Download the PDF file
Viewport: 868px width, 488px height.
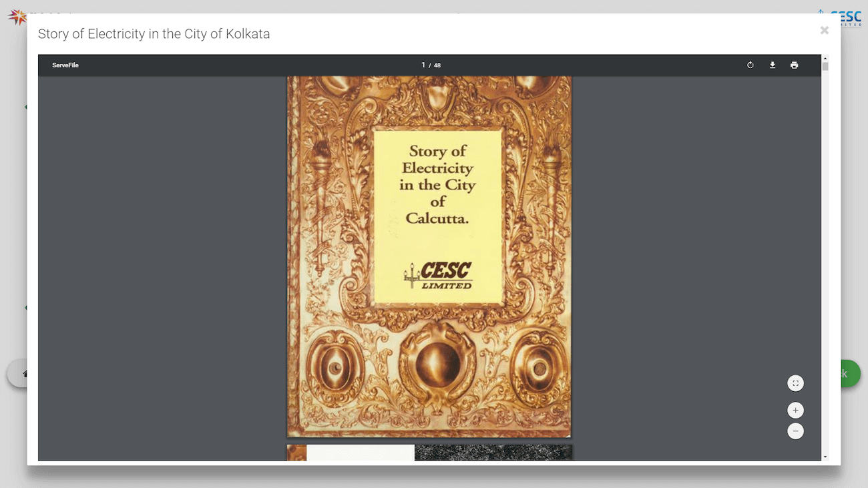pyautogui.click(x=773, y=65)
